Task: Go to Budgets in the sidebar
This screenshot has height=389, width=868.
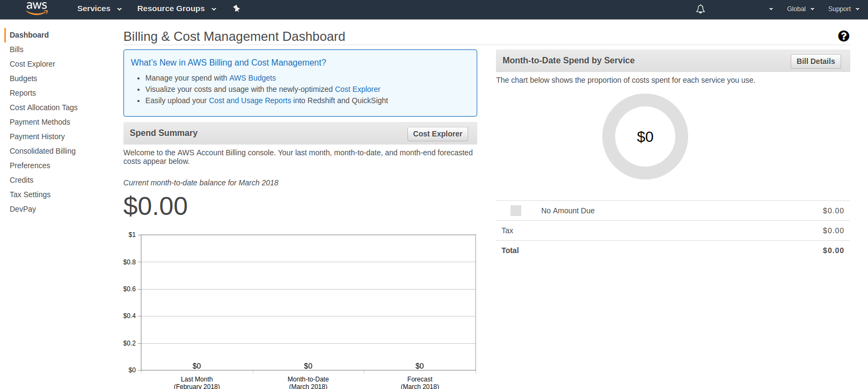Action: [x=23, y=78]
